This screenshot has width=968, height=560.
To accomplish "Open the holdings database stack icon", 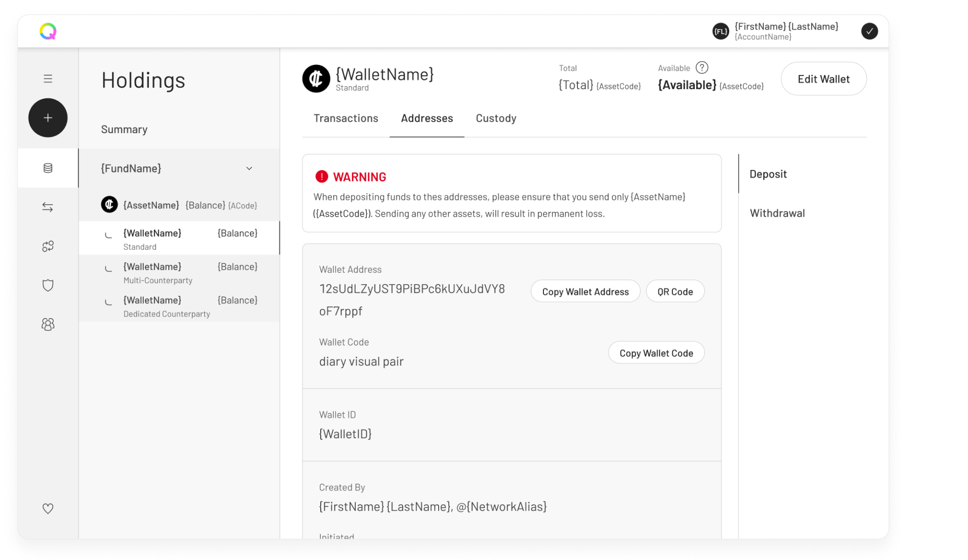I will tap(48, 168).
